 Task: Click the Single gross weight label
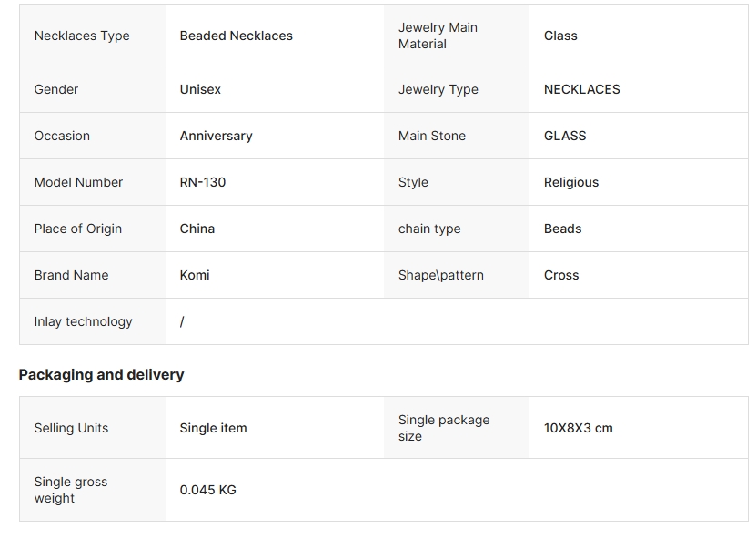(x=70, y=490)
